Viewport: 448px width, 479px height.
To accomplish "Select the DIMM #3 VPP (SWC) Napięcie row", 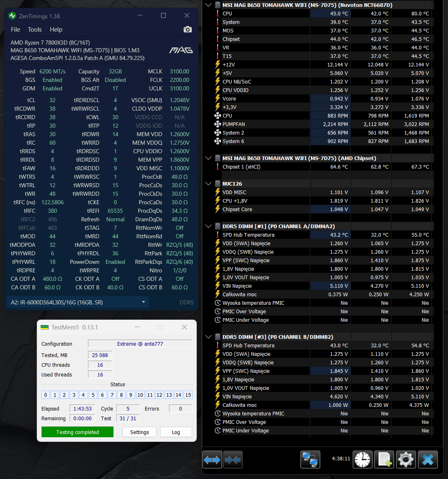I will (323, 371).
